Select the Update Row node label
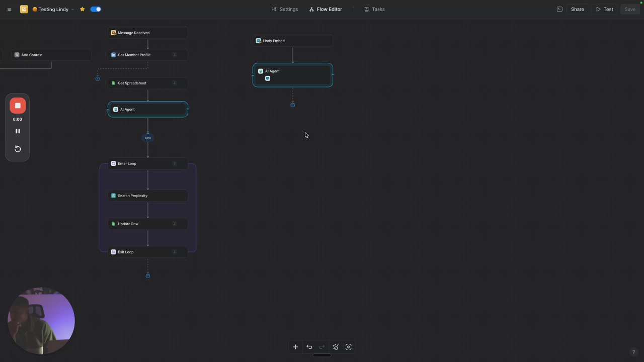This screenshot has width=644, height=362. click(128, 224)
